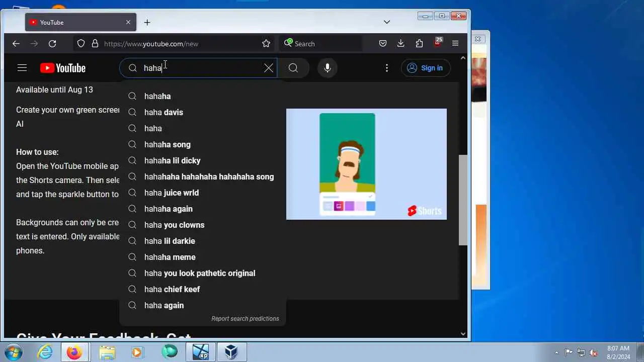Click the site padlock icon
This screenshot has width=644, height=362.
95,44
